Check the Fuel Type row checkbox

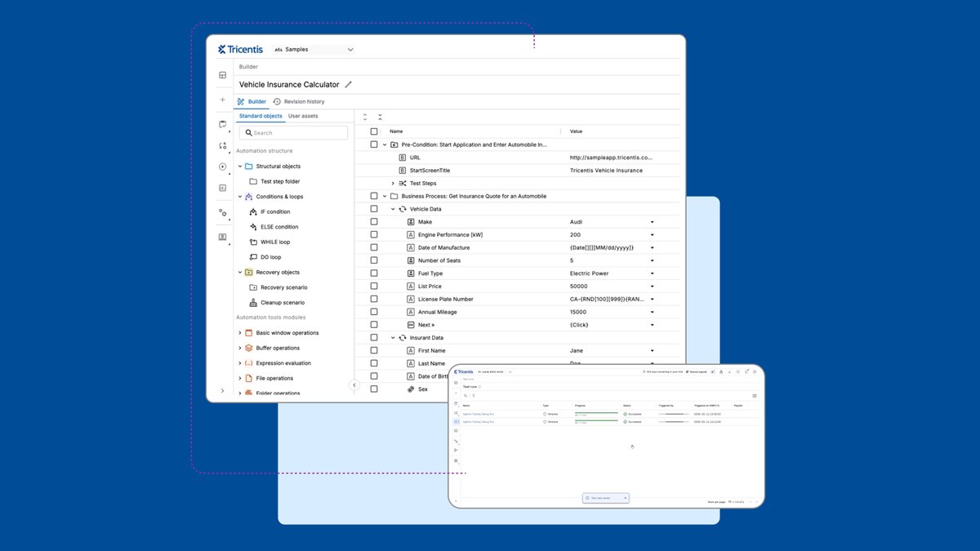[374, 273]
